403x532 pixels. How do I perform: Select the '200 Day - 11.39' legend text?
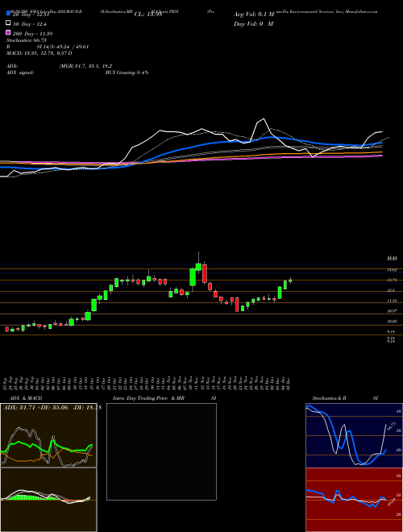(x=32, y=34)
